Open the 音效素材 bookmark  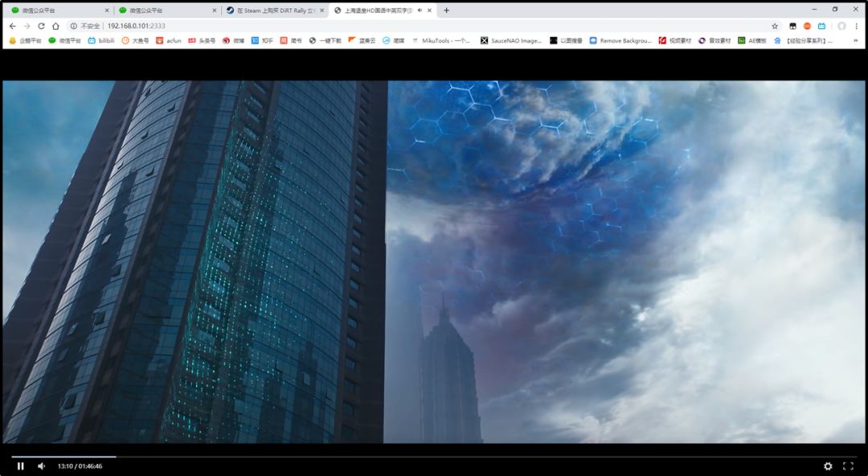(x=714, y=40)
